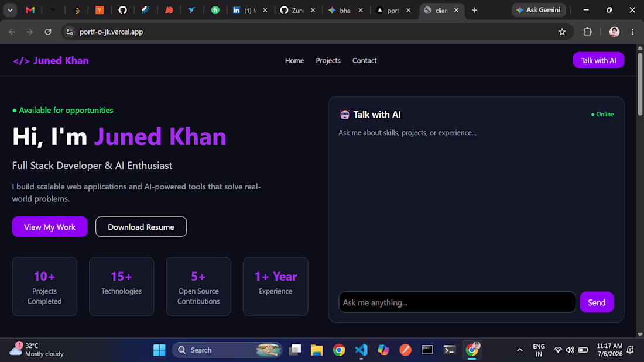
Task: Click the Download Resume button
Action: tap(141, 226)
